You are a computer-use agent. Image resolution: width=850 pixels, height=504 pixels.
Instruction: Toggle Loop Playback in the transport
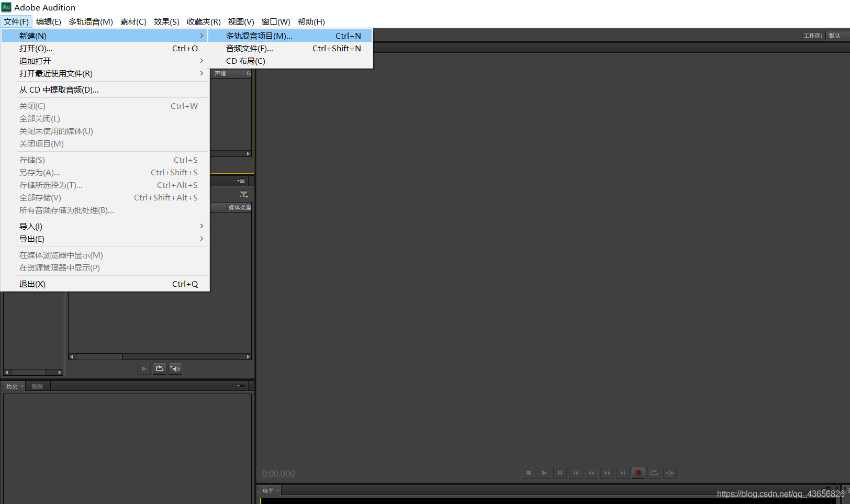[654, 473]
